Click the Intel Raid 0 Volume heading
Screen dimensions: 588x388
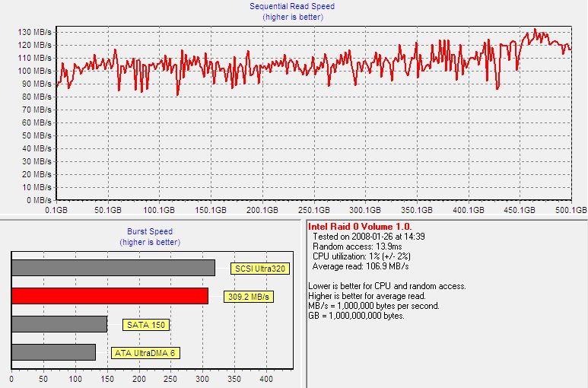[359, 227]
